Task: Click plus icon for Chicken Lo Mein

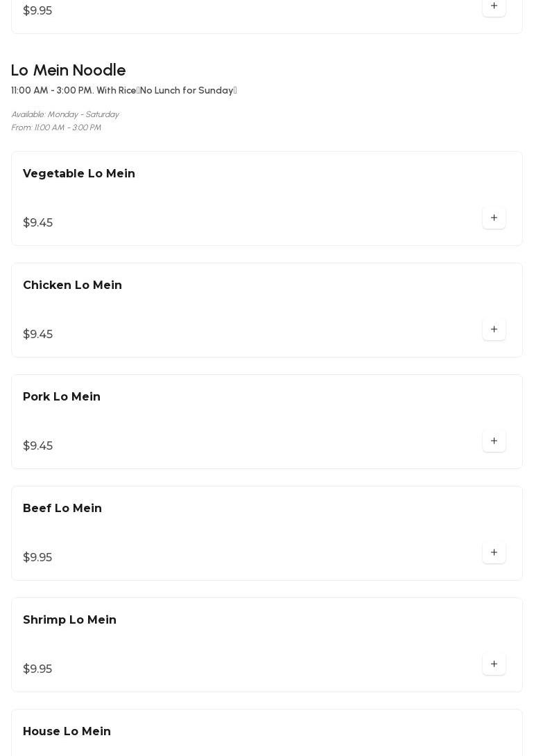Action: (x=494, y=330)
